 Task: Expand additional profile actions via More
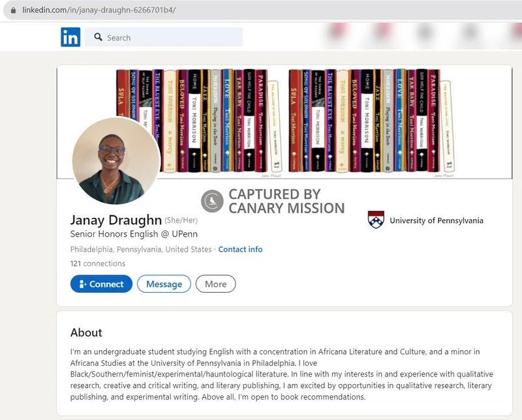point(215,284)
